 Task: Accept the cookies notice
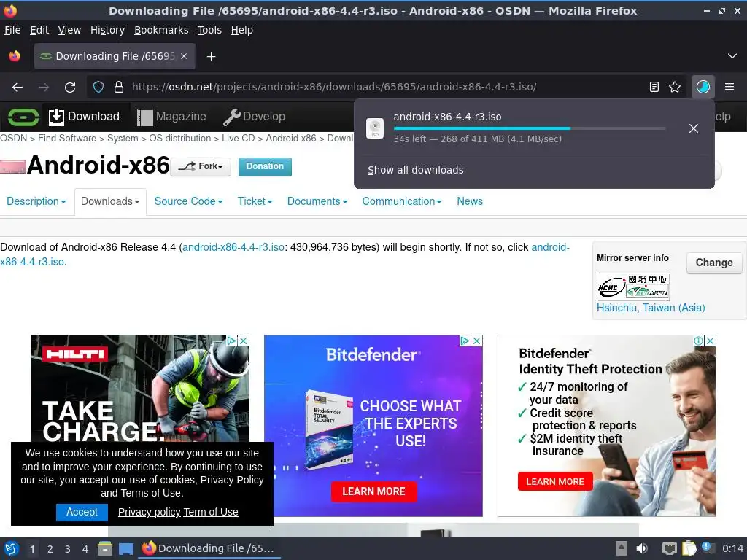[82, 512]
